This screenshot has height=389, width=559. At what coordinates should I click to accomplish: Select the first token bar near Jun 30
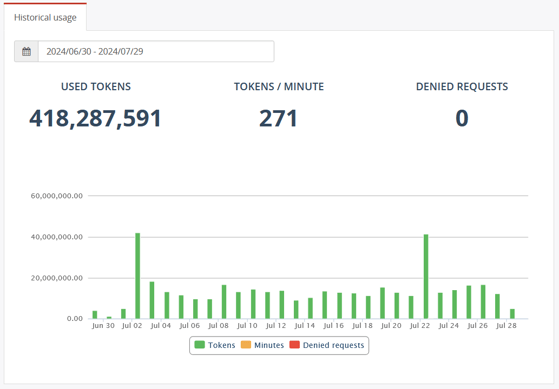(x=95, y=314)
